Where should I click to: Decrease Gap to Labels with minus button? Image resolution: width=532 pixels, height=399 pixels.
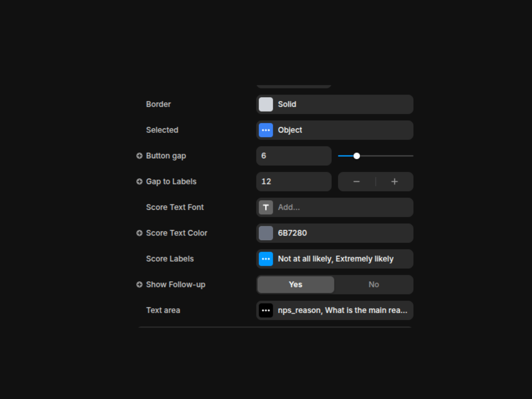click(x=356, y=182)
